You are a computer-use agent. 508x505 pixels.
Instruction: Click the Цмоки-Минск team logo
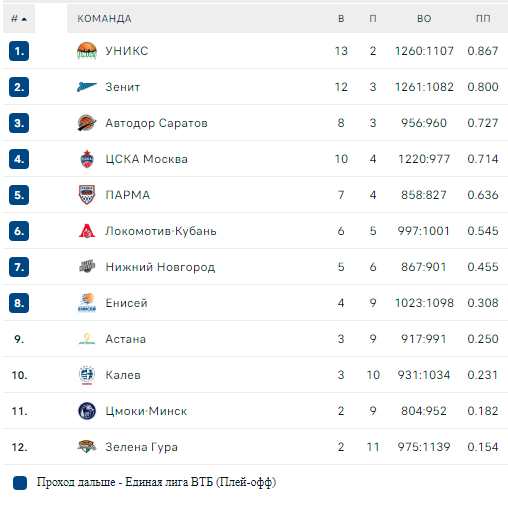[x=87, y=411]
